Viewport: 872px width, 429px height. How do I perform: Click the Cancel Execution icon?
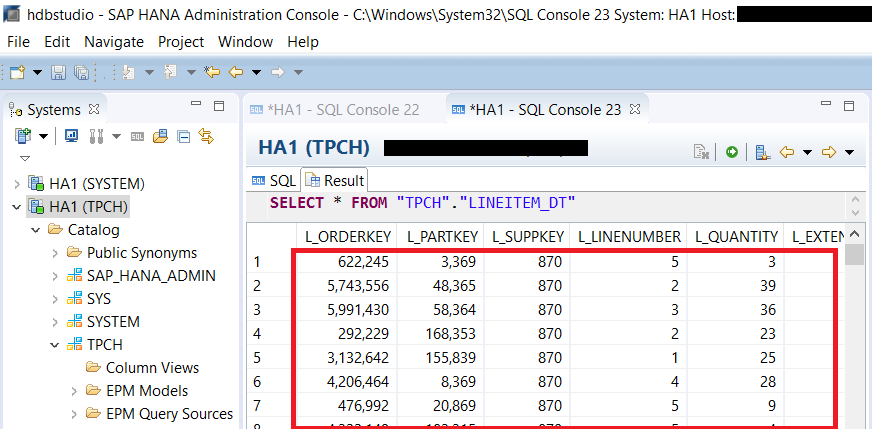[701, 152]
